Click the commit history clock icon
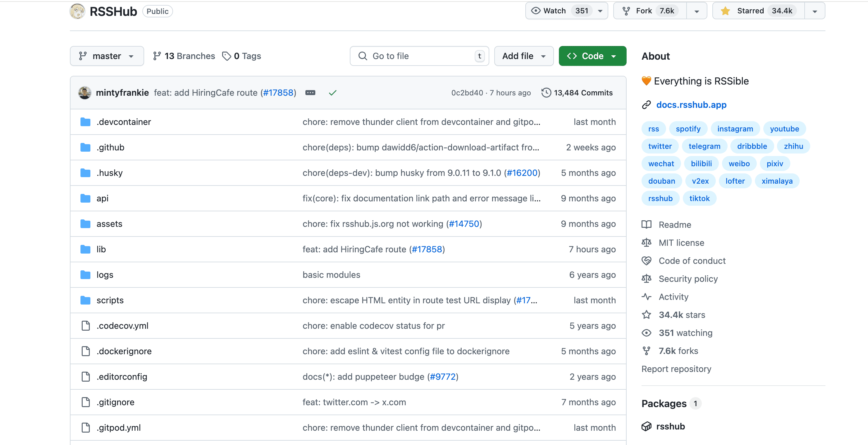The height and width of the screenshot is (445, 868). point(546,93)
